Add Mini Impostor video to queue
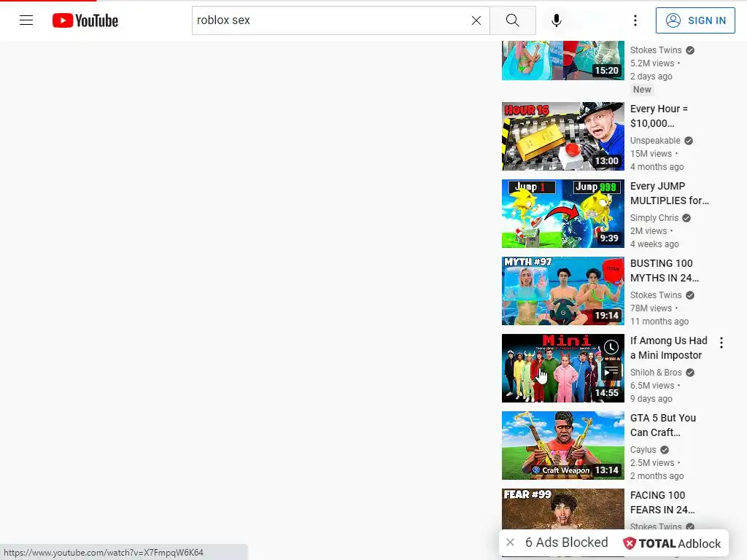The width and height of the screenshot is (747, 560). pos(611,370)
